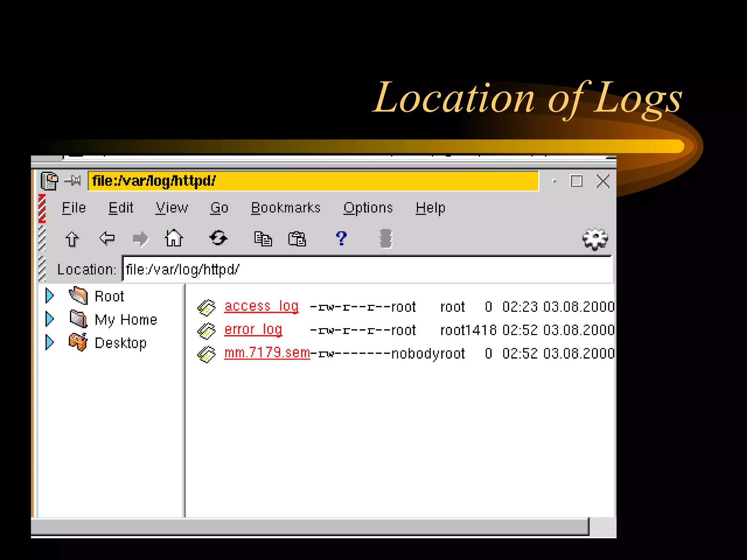The image size is (747, 560).
Task: Click the toolbar striped drag handle
Action: click(x=42, y=238)
